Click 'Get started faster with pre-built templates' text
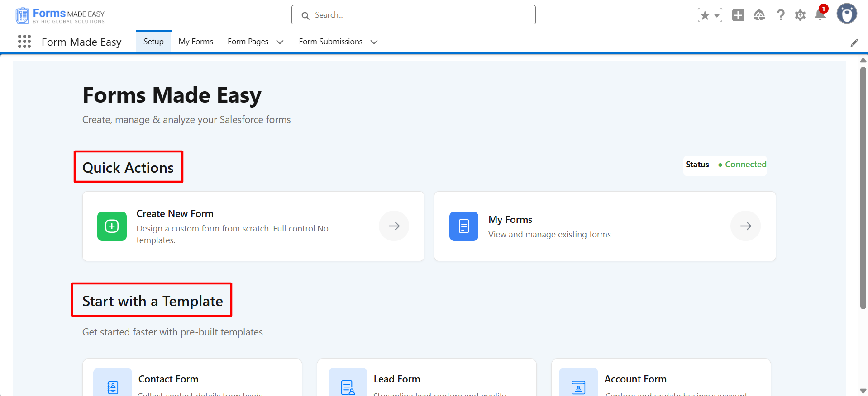 [x=172, y=332]
